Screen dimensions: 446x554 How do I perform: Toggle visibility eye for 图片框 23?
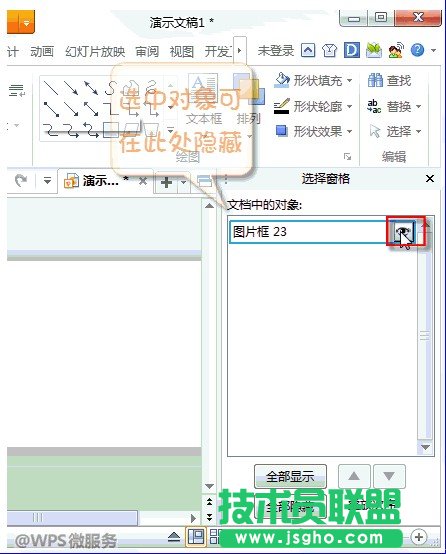click(x=404, y=232)
